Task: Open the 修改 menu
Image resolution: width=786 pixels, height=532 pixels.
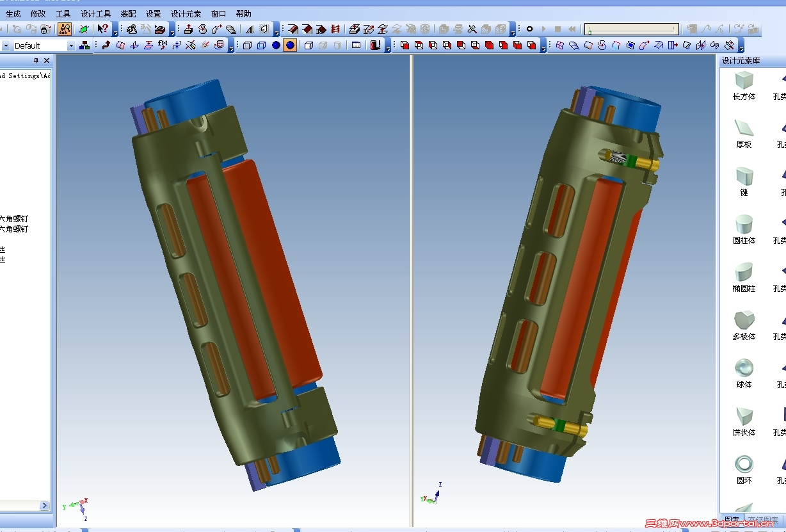Action: click(38, 13)
